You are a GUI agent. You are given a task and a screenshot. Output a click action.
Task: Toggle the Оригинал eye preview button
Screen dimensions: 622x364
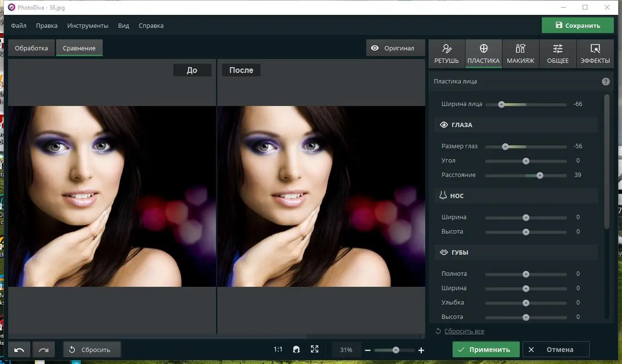[395, 48]
